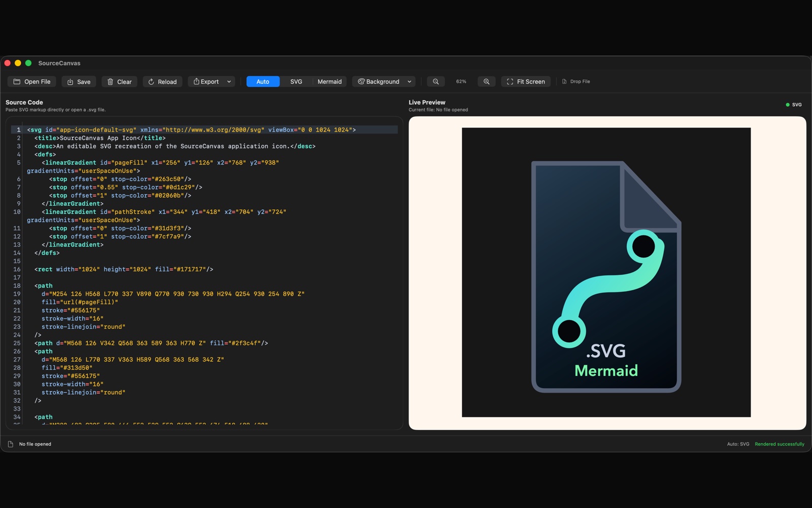Click the fill="url(#pageFill)" line
The height and width of the screenshot is (508, 812).
[x=80, y=302]
